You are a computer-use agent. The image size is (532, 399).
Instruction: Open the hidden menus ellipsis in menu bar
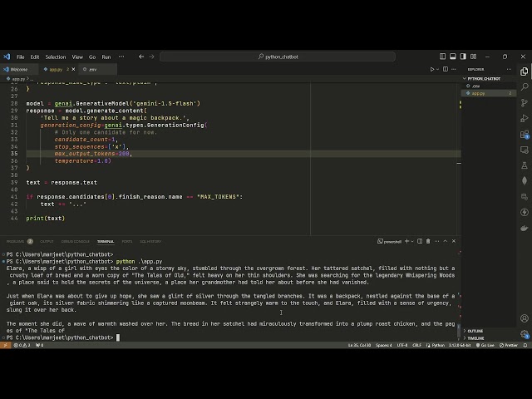point(121,57)
